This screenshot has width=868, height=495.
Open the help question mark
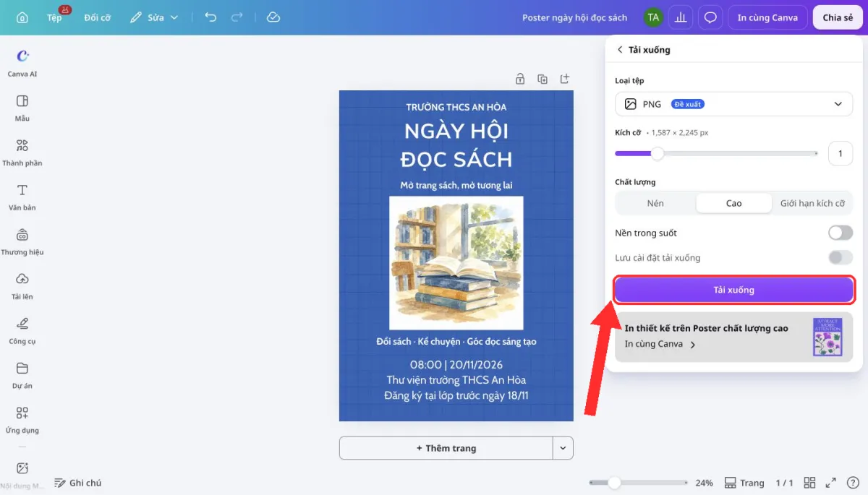853,483
